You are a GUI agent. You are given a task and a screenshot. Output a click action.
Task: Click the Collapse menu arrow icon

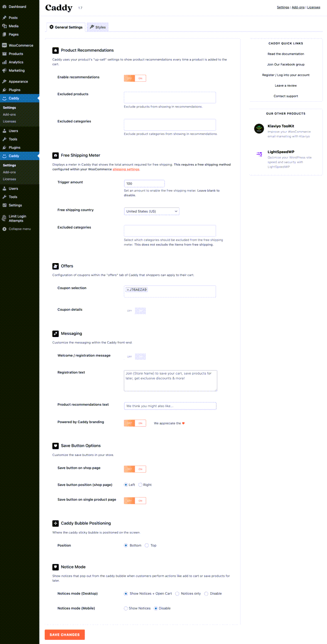(x=4, y=229)
